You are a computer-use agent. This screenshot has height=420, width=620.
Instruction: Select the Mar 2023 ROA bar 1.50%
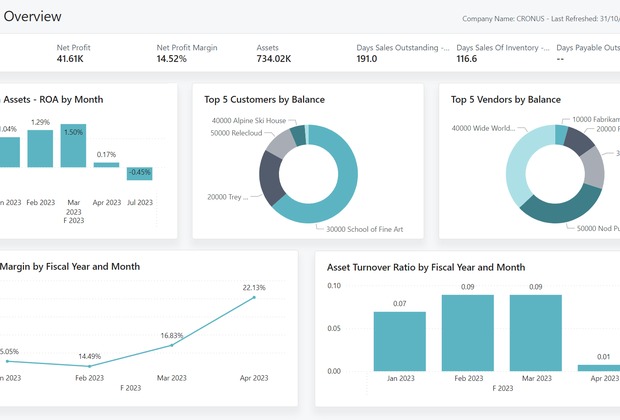[73, 146]
